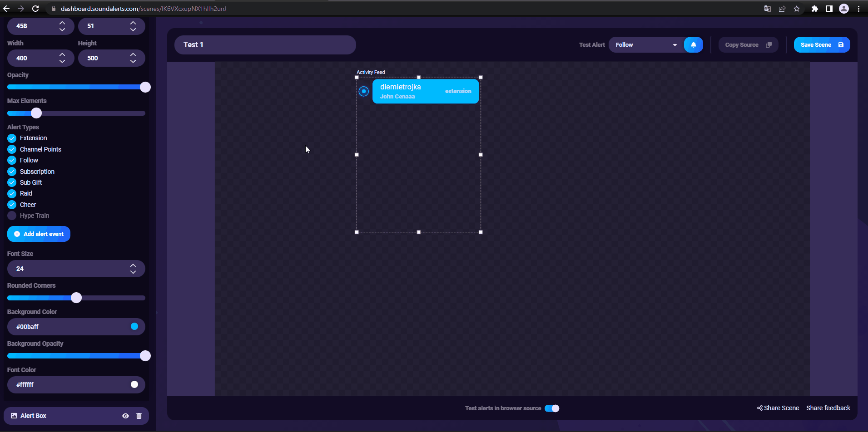
Task: Decrease Font Size with down arrow
Action: coord(133,272)
